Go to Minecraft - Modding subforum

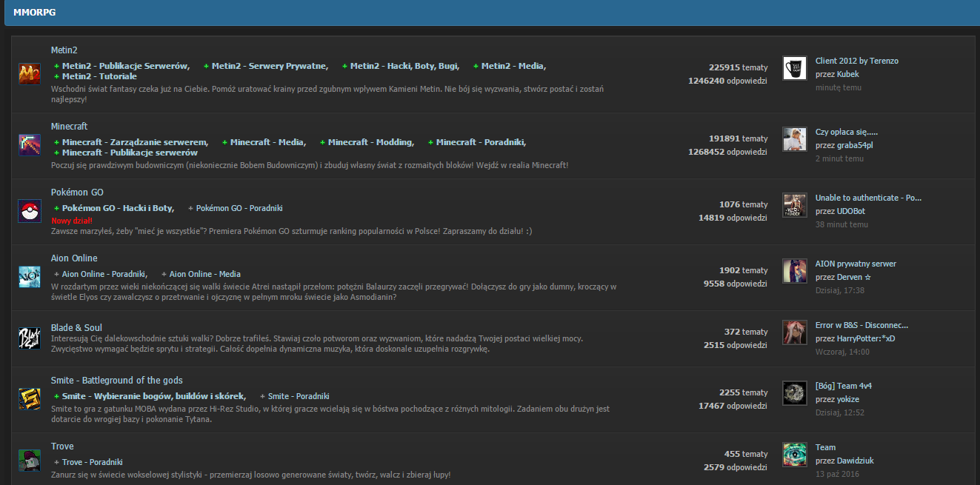(x=371, y=142)
